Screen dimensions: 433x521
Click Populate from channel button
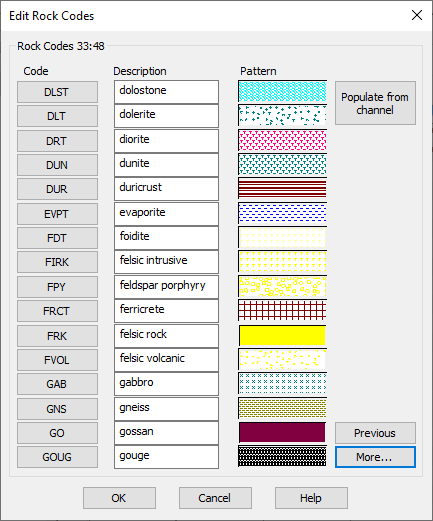(x=375, y=103)
